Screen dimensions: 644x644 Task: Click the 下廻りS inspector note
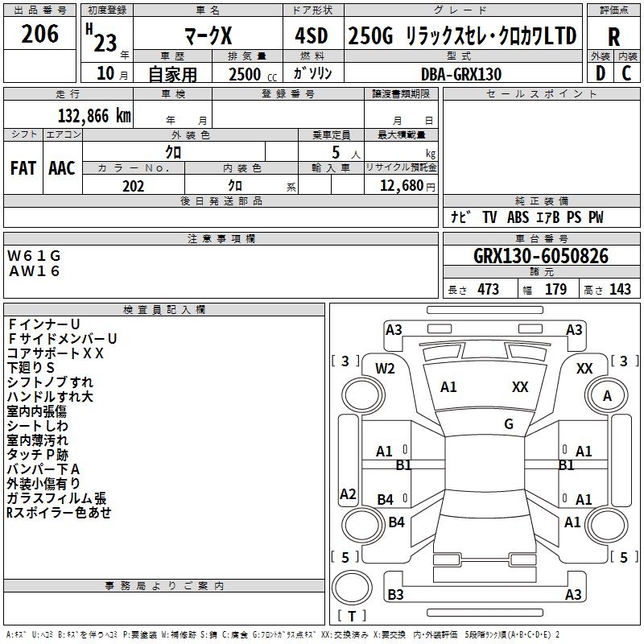click(x=31, y=368)
